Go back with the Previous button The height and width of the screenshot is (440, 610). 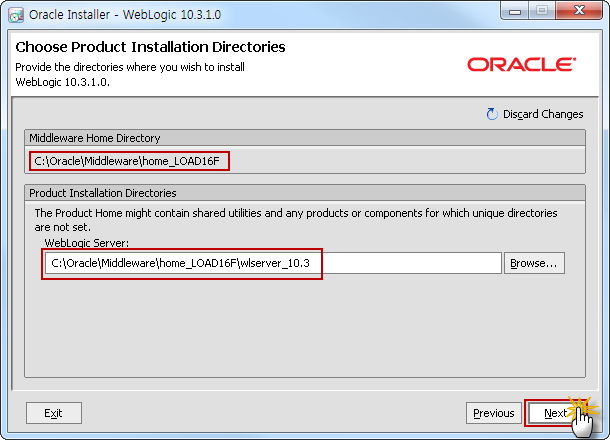pos(494,413)
